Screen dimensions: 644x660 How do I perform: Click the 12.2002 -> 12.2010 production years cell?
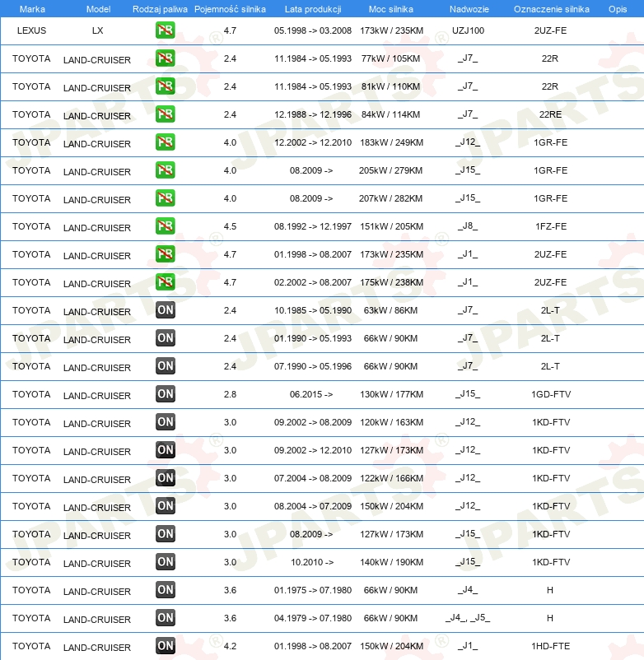(x=312, y=142)
